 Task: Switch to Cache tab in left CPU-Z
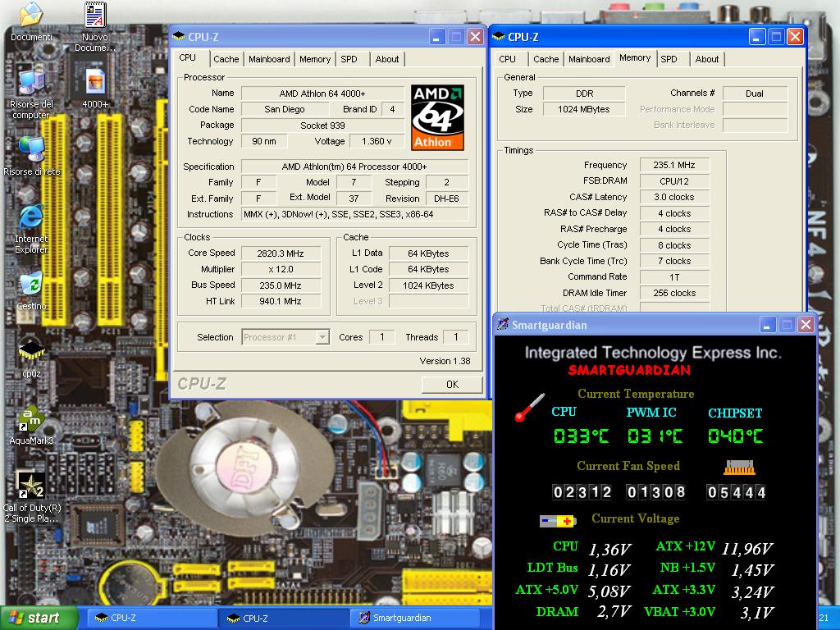pyautogui.click(x=226, y=59)
